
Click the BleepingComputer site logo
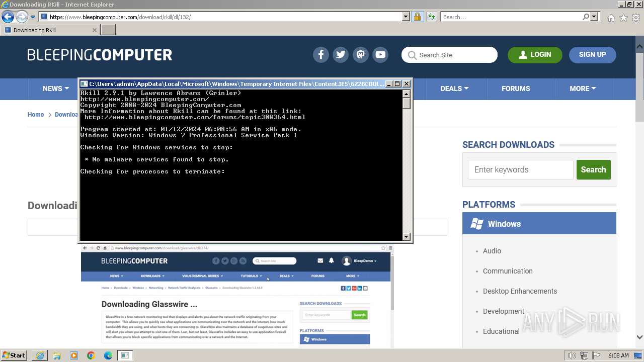(100, 55)
